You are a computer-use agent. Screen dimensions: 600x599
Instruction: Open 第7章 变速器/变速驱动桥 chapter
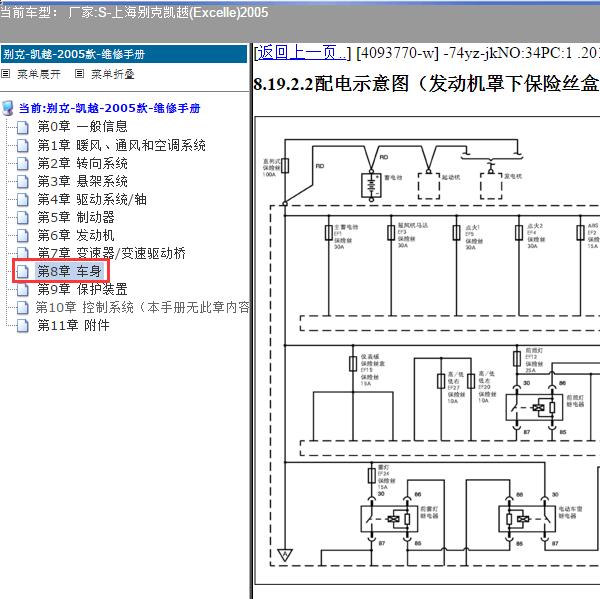pyautogui.click(x=111, y=253)
